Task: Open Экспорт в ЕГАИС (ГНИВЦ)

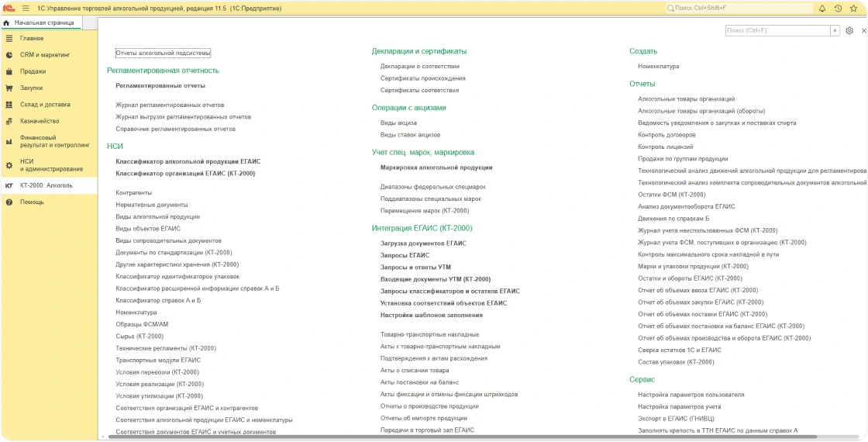Action: 676,419
